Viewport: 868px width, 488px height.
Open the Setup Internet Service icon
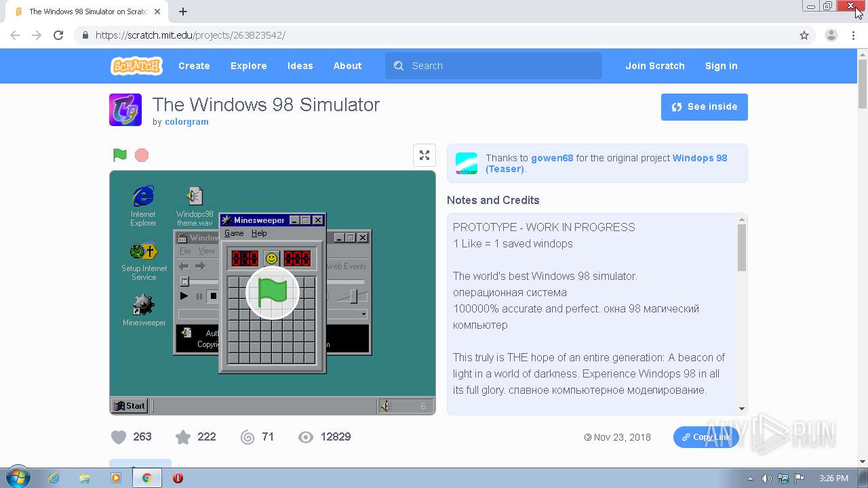144,262
